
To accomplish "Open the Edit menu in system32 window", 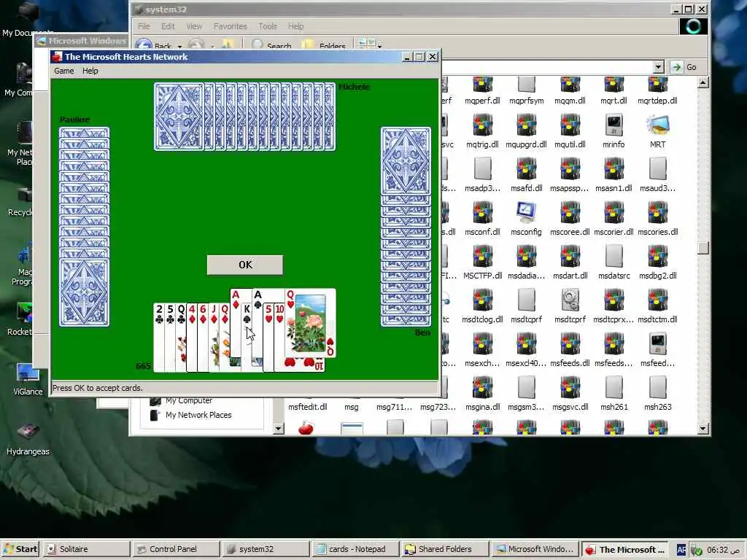I will coord(168,26).
